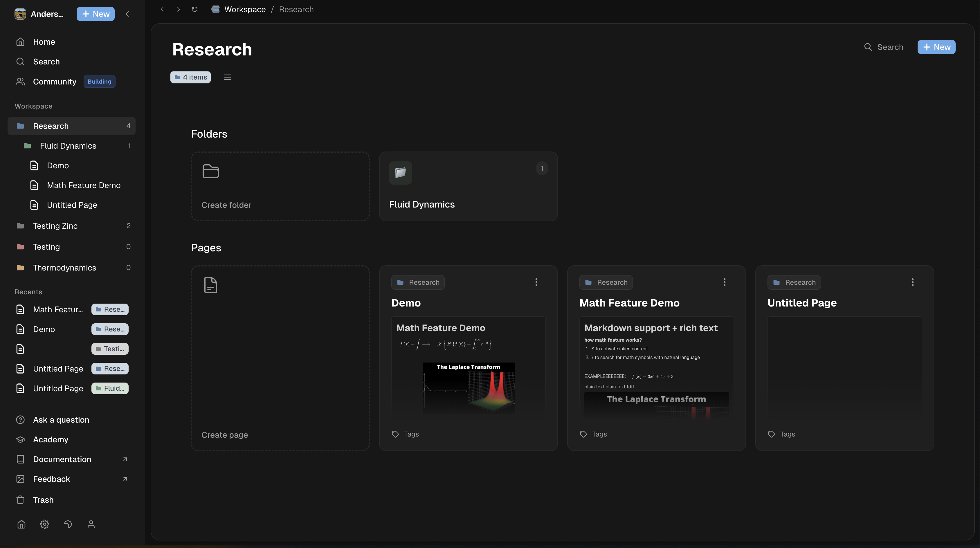Click the list view icon beside 4 items

tap(228, 77)
